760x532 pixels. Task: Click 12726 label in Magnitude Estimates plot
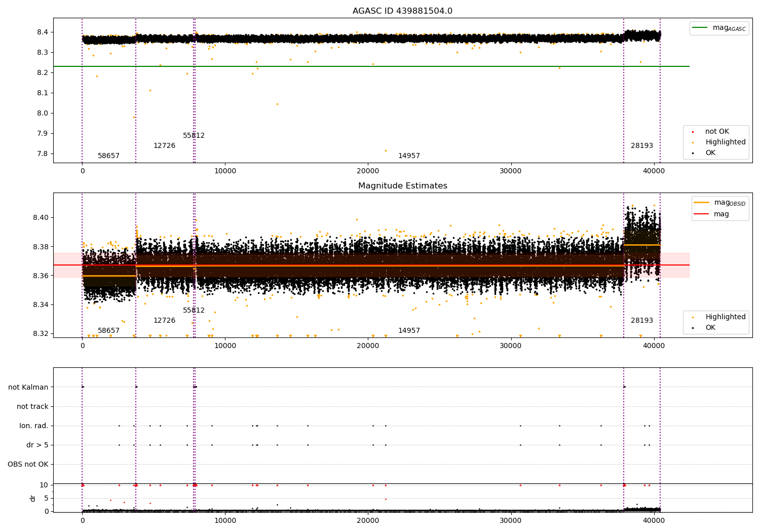164,321
